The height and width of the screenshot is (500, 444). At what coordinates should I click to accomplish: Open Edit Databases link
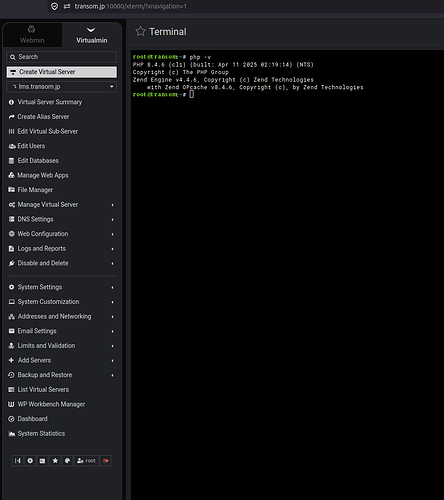pos(38,161)
